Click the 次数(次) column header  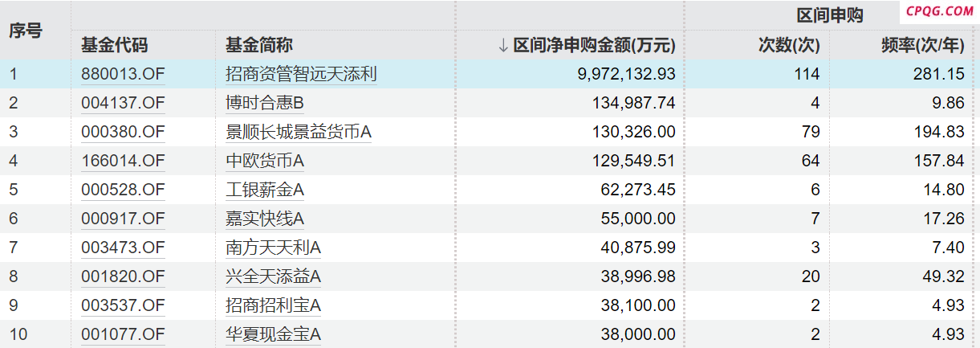(x=789, y=46)
